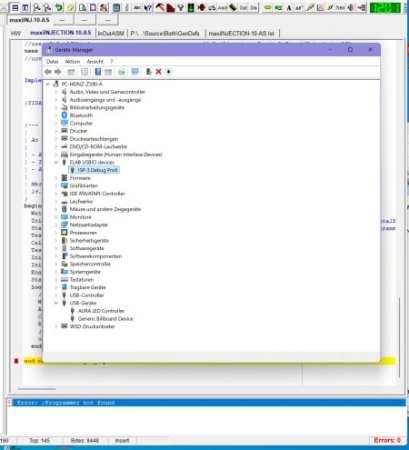Open the maxiINJECTION-10-AS.lst tab
Screen dimensions: 409x450
[241, 33]
